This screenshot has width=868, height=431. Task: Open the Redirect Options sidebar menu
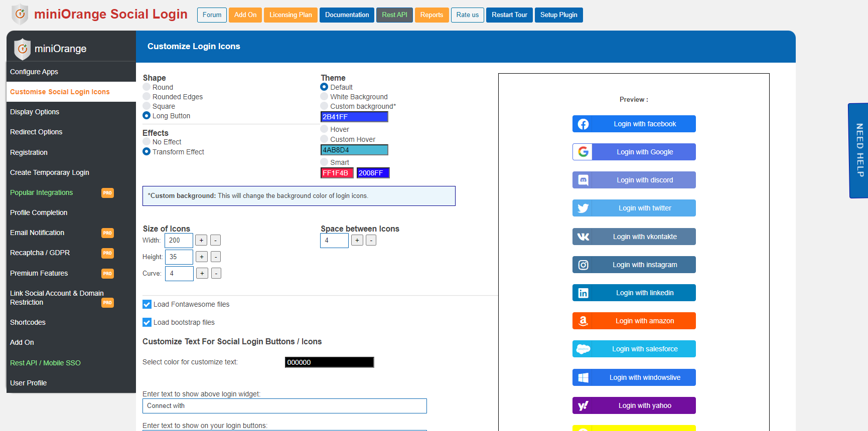[x=71, y=132]
